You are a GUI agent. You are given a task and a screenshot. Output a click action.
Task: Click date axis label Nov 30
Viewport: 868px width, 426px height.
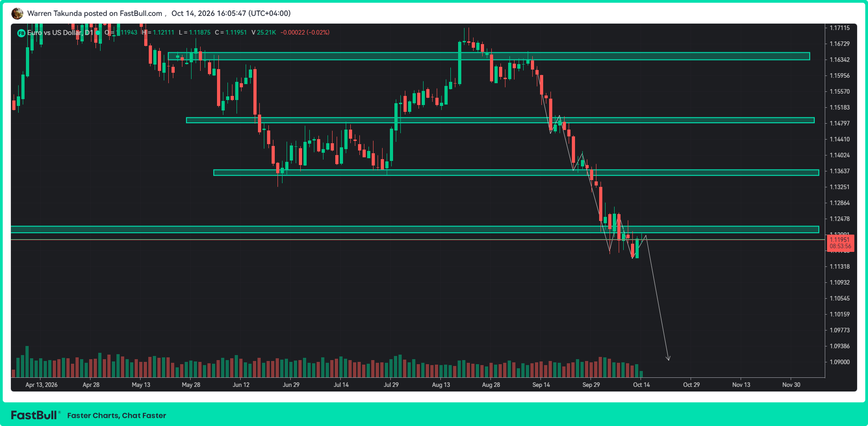pyautogui.click(x=791, y=385)
